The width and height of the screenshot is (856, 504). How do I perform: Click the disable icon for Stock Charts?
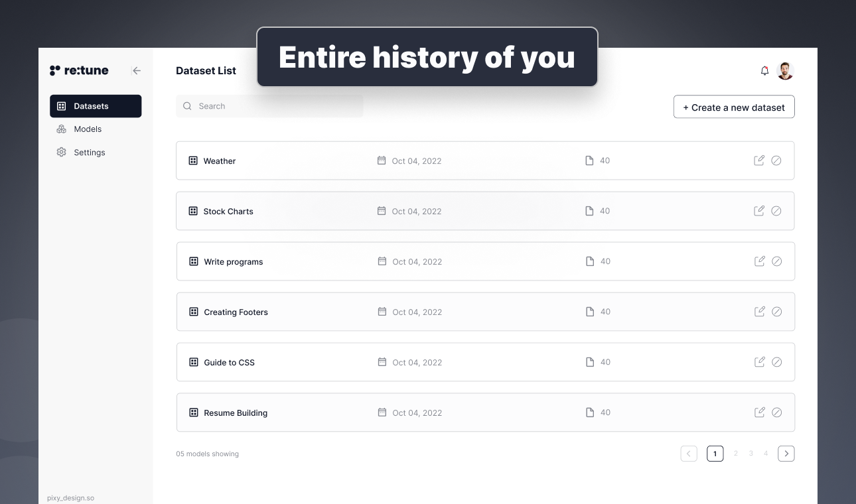[776, 211]
